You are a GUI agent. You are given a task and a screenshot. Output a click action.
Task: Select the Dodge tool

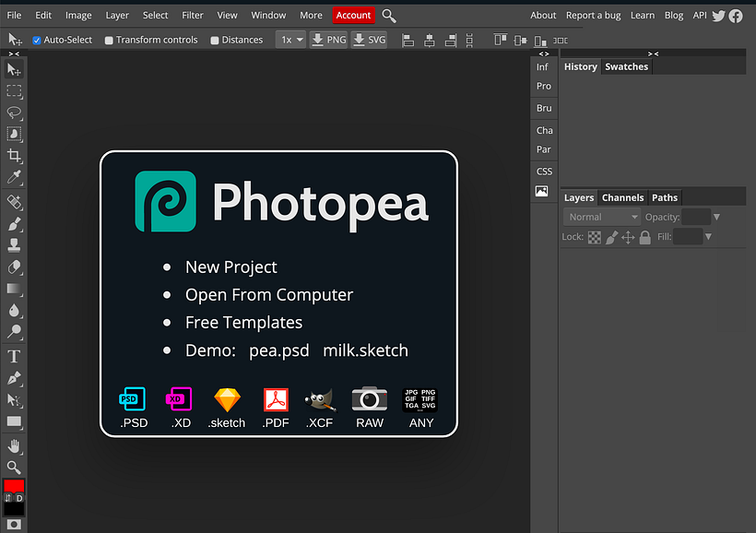pyautogui.click(x=14, y=331)
